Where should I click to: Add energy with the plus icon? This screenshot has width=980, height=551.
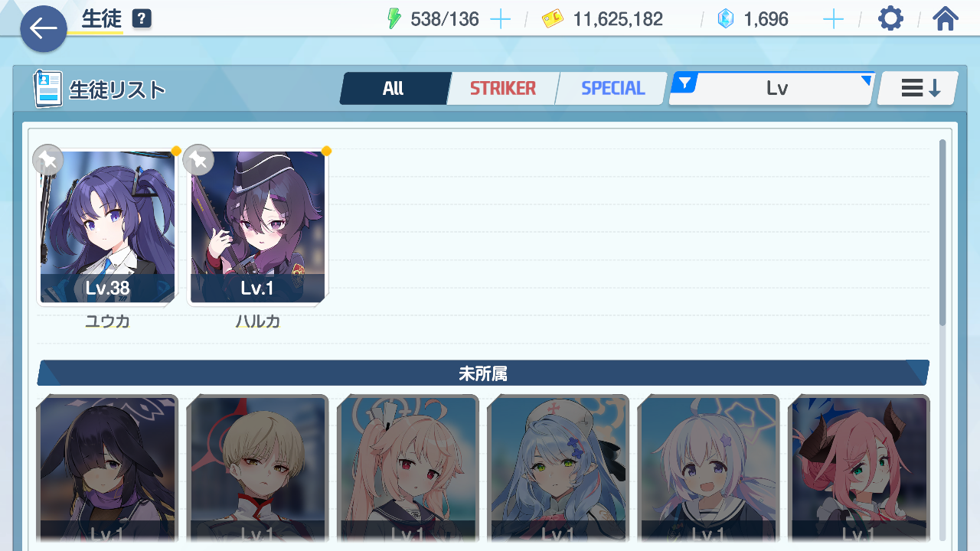[x=500, y=20]
